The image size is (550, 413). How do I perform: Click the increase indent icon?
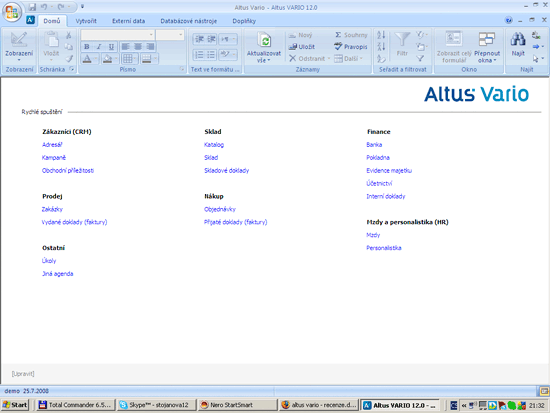click(x=211, y=39)
